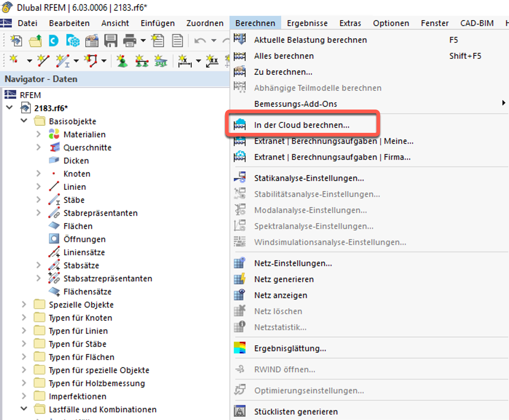Screen dimensions: 509x420
Task: Select Dicken in the navigator tree
Action: (x=76, y=161)
